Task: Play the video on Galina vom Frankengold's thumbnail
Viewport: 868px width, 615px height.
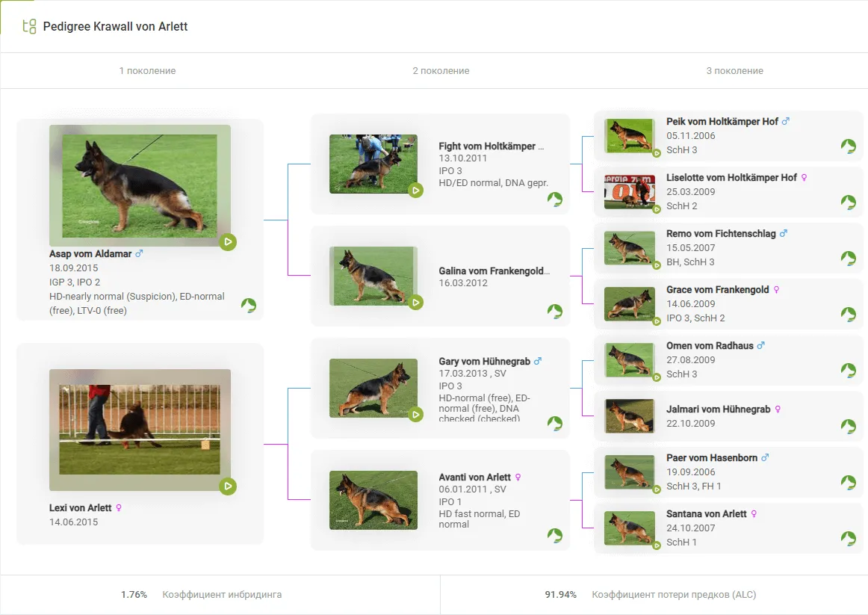Action: point(416,302)
